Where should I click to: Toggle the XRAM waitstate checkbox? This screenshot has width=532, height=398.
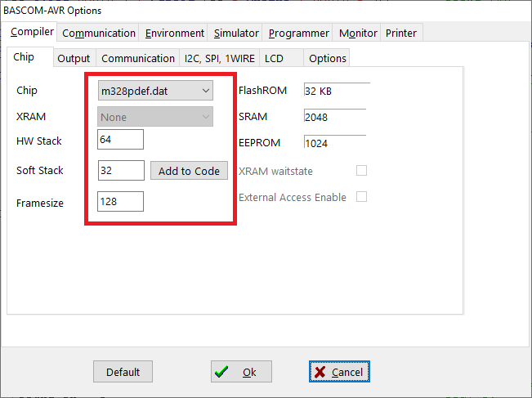(x=361, y=170)
